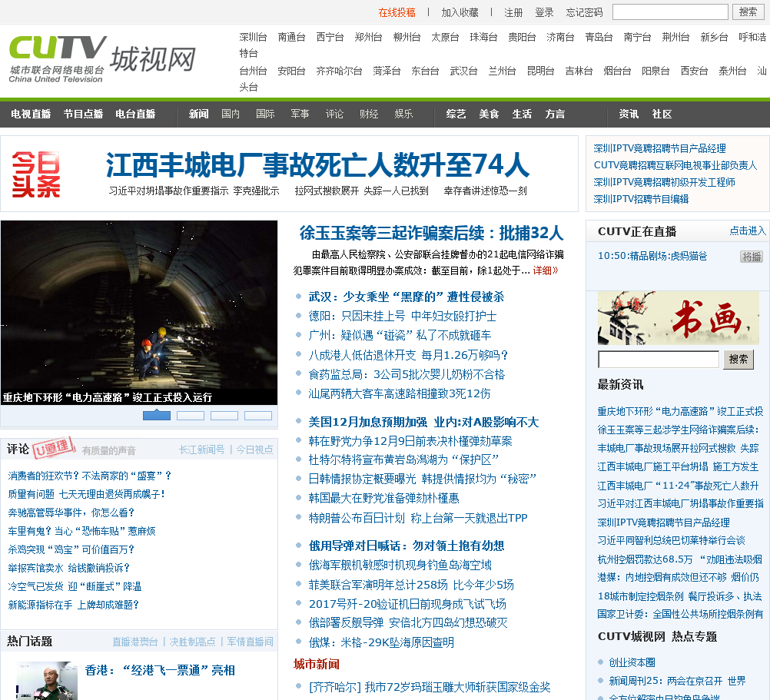The image size is (770, 700).
Task: Select the second slideshow indicator
Action: tap(191, 415)
